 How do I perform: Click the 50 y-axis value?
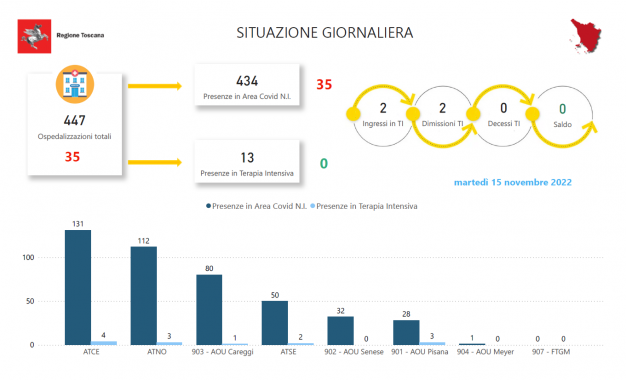(x=30, y=301)
